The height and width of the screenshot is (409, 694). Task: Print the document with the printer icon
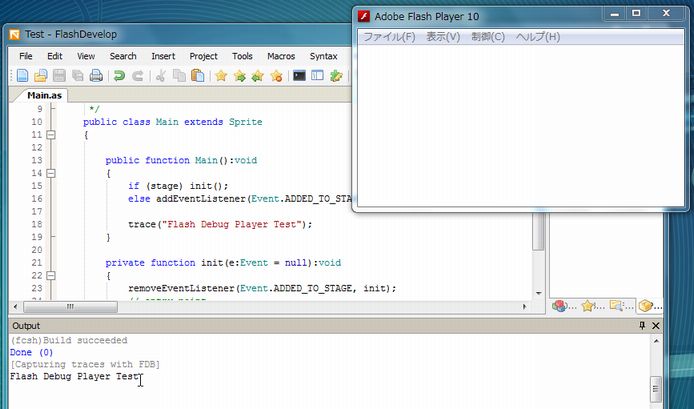click(96, 76)
